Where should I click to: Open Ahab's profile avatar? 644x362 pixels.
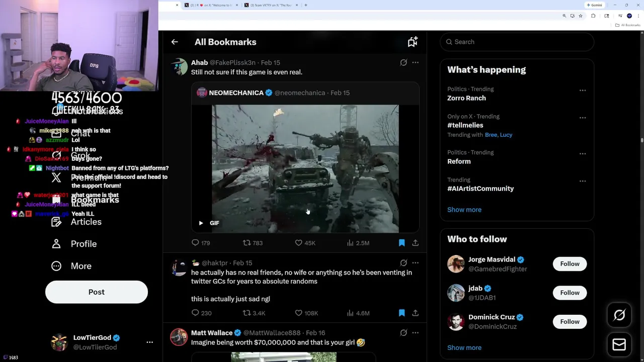179,67
